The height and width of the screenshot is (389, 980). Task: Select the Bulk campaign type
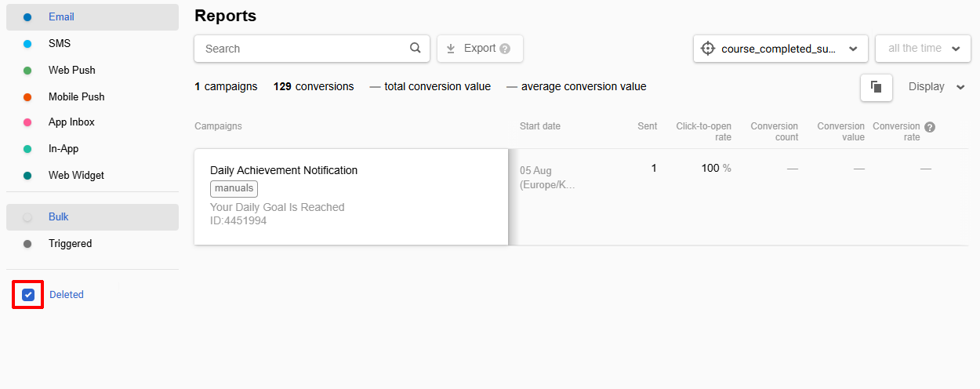[59, 217]
